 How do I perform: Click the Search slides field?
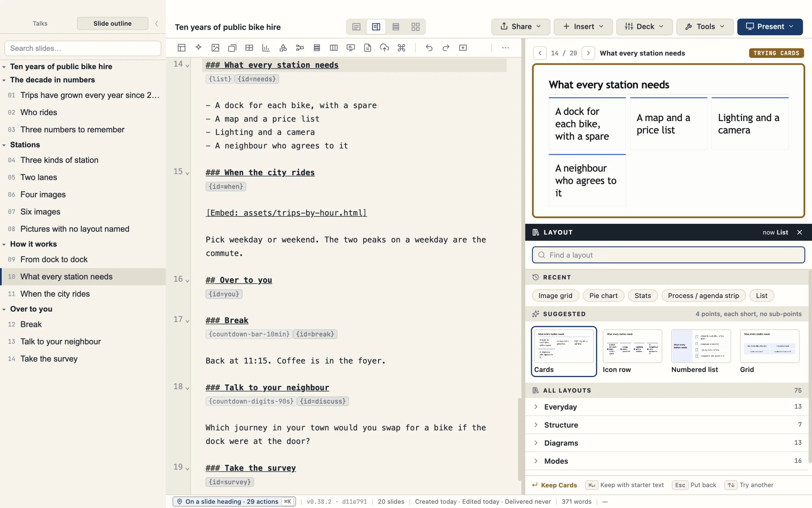(83, 48)
